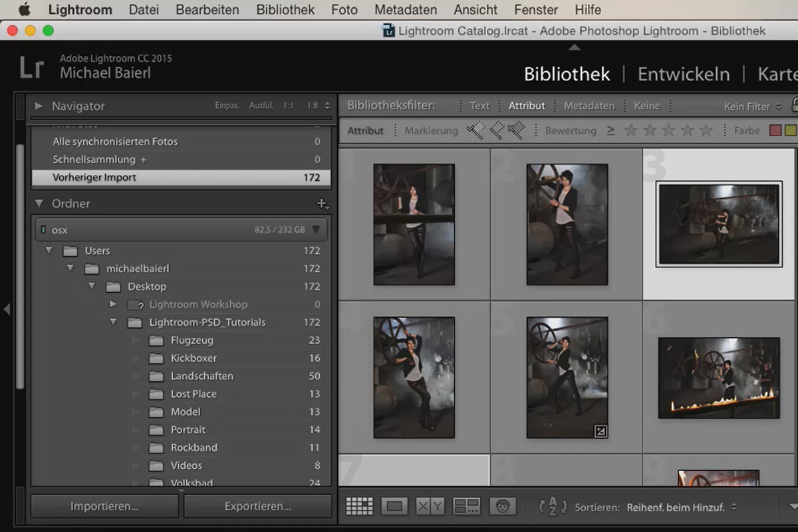Click the Exportieren... button
798x532 pixels.
(x=257, y=506)
